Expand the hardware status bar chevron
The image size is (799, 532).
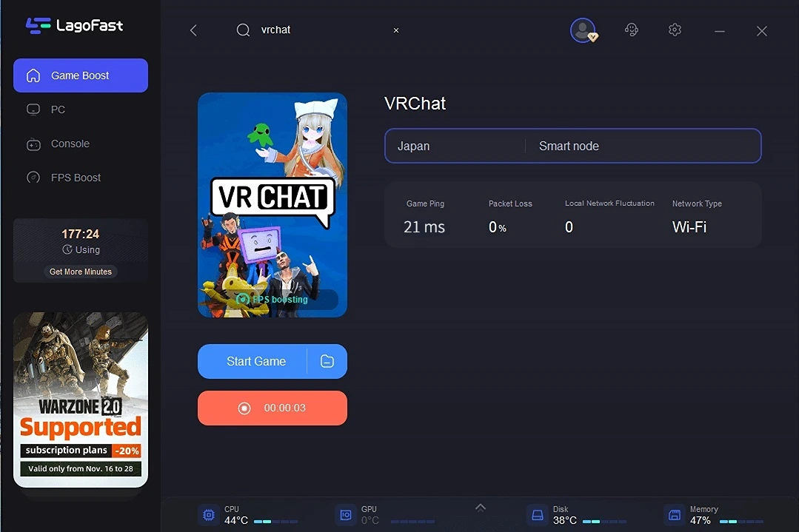click(x=480, y=508)
